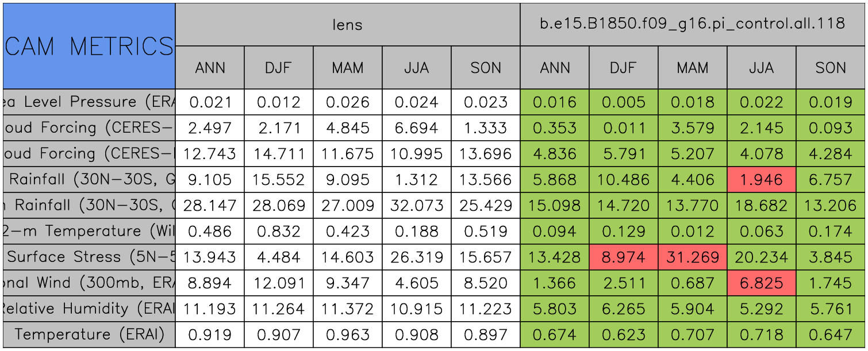Select the SON header under pi_control
Screen dimensions: 868x351
pos(830,68)
